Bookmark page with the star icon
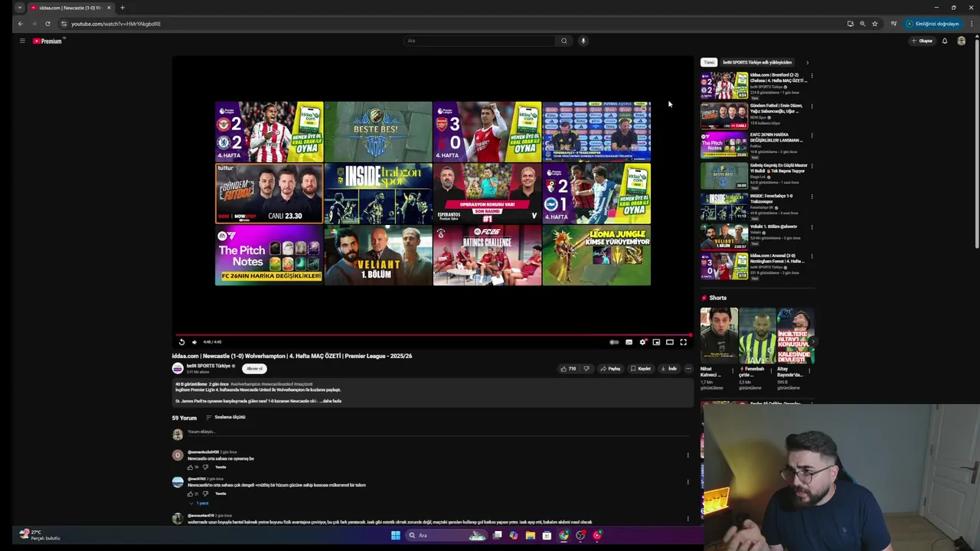This screenshot has width=980, height=551. coord(874,24)
